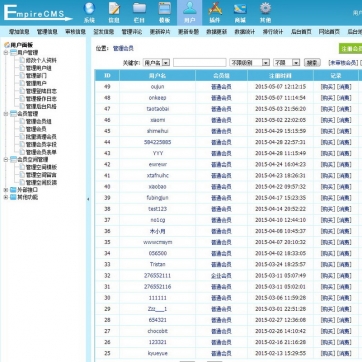Click the keyword search input field
362x362 pixels.
(x=200, y=62)
